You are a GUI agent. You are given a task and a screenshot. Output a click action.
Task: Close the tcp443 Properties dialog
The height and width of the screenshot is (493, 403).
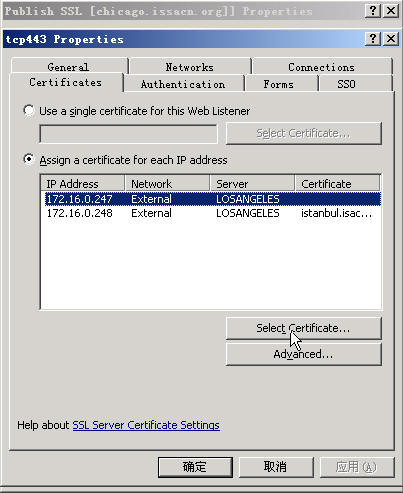pos(390,39)
